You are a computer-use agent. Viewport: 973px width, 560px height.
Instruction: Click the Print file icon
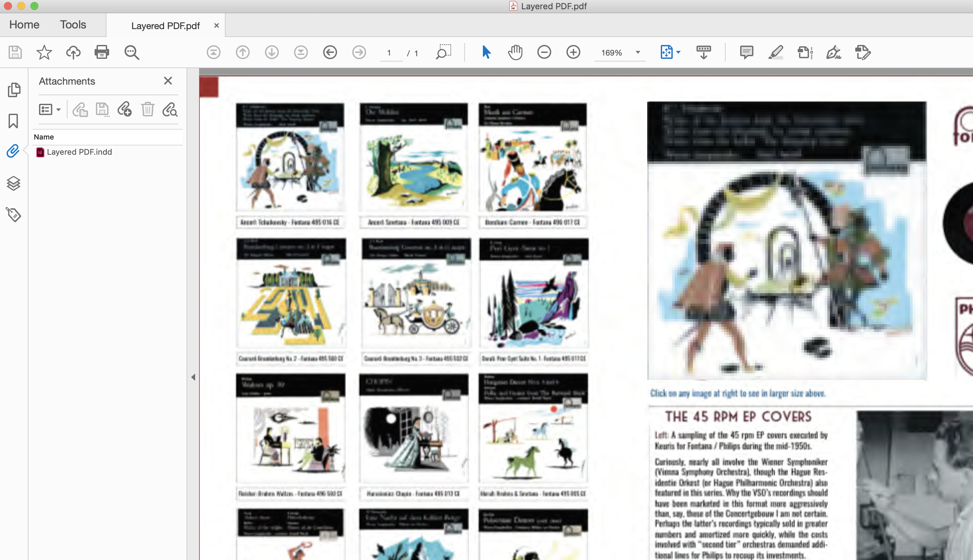[102, 52]
